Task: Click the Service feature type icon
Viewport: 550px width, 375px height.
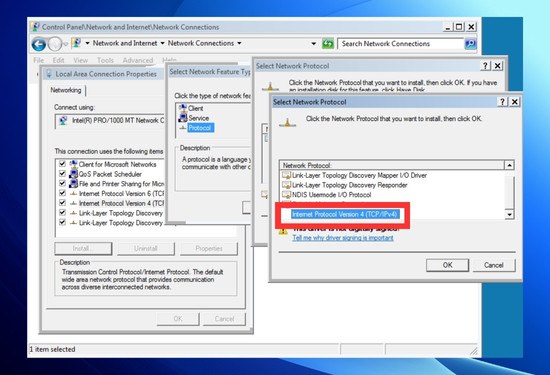Action: coord(183,118)
